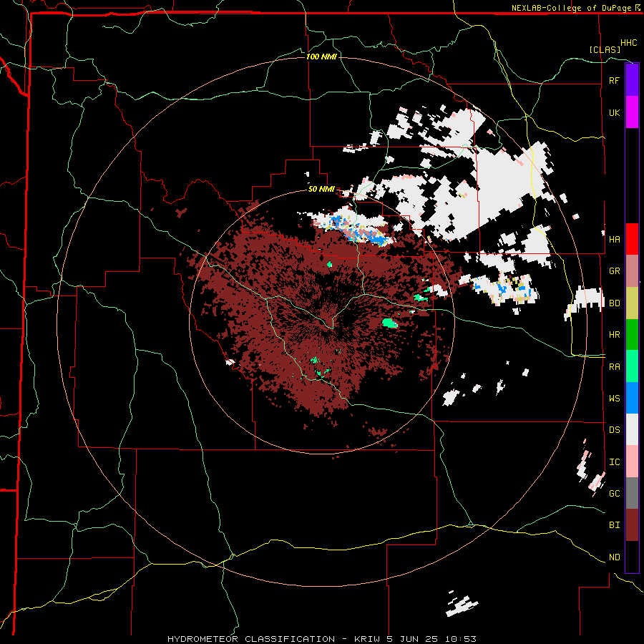Click the '50 NMI' range ring label
This screenshot has height=644, width=644.
coord(321,189)
